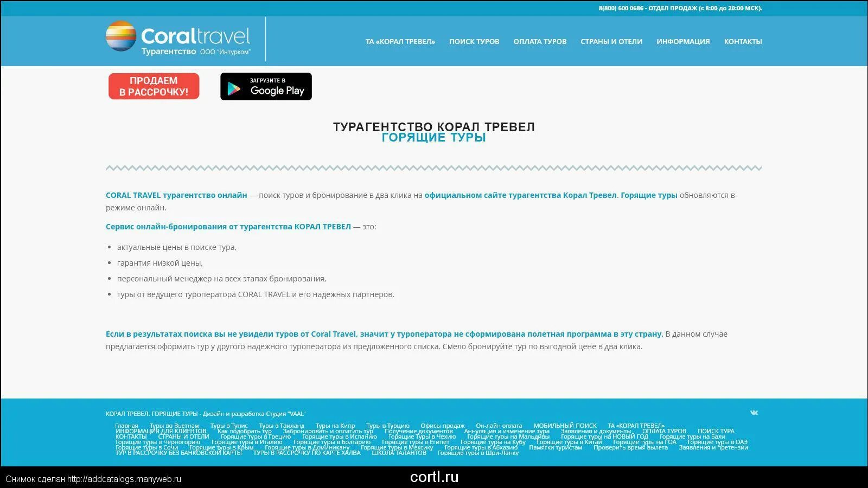This screenshot has width=868, height=488.
Task: Click footer link «Главная»
Action: (x=126, y=426)
